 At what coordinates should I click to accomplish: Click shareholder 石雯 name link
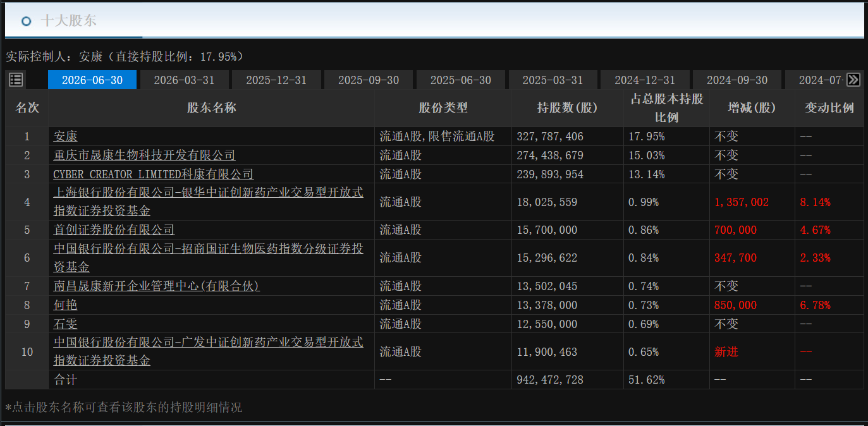pyautogui.click(x=66, y=324)
